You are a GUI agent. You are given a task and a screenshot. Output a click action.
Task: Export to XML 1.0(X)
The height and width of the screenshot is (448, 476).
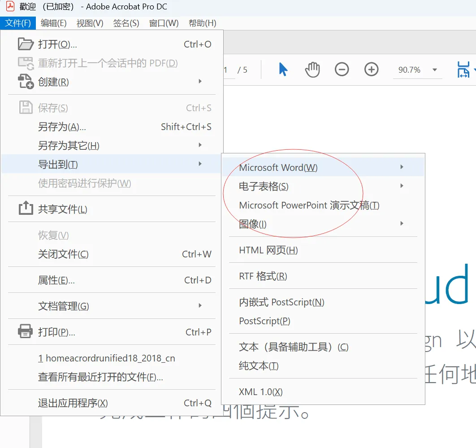coord(323,391)
